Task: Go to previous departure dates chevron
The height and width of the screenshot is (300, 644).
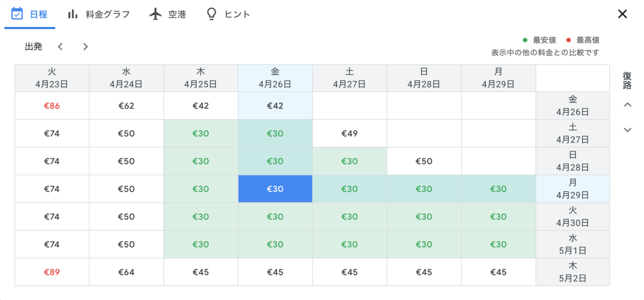Action: [x=60, y=47]
